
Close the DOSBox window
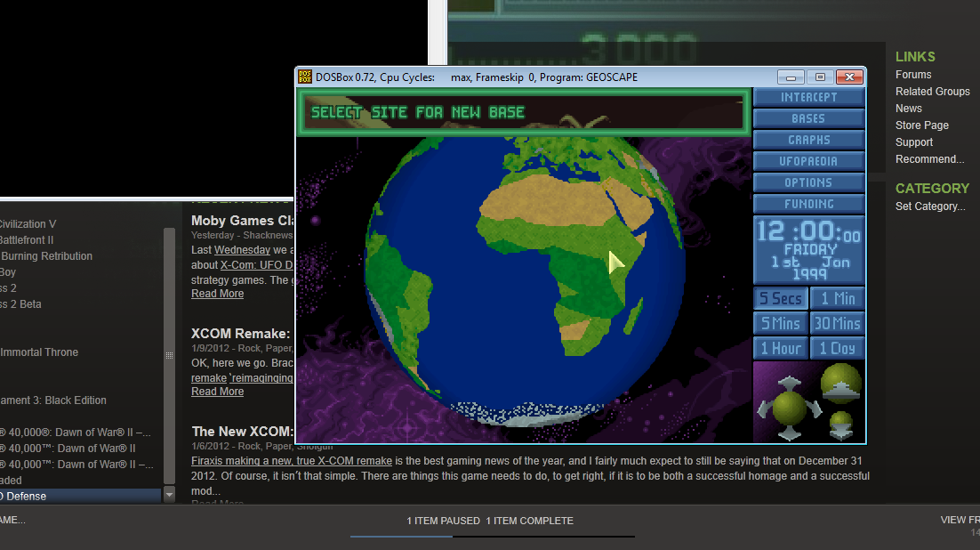pos(849,77)
